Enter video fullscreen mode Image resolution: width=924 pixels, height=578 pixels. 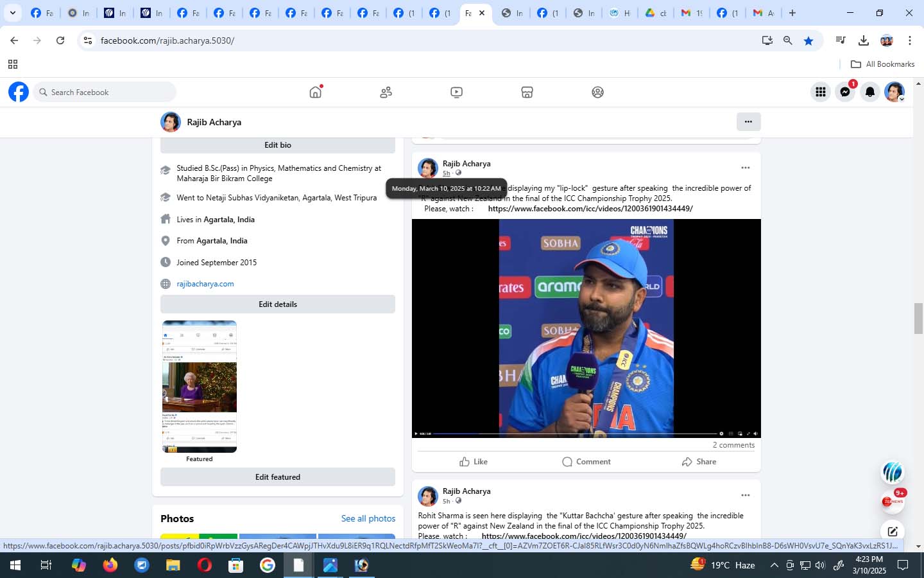(748, 433)
